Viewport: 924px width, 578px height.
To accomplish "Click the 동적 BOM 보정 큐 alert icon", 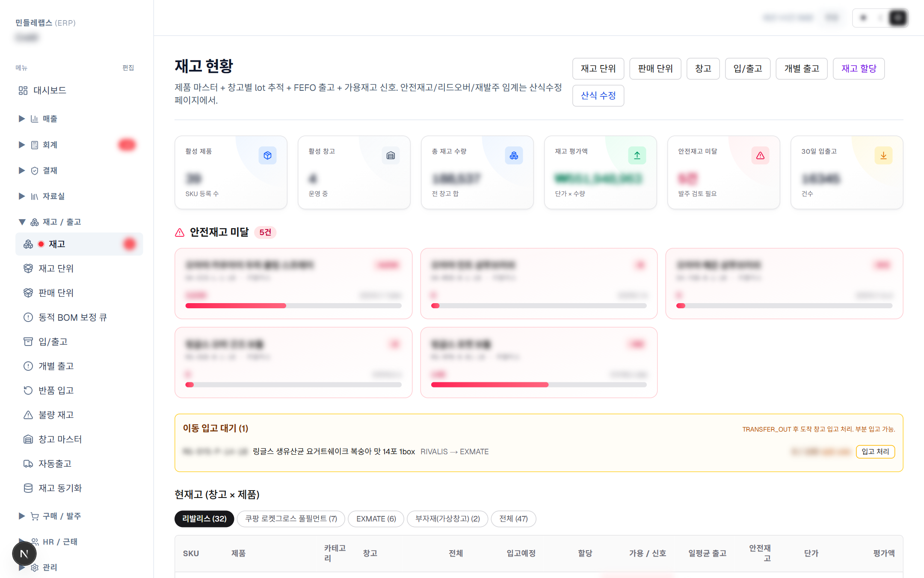I will pyautogui.click(x=28, y=317).
